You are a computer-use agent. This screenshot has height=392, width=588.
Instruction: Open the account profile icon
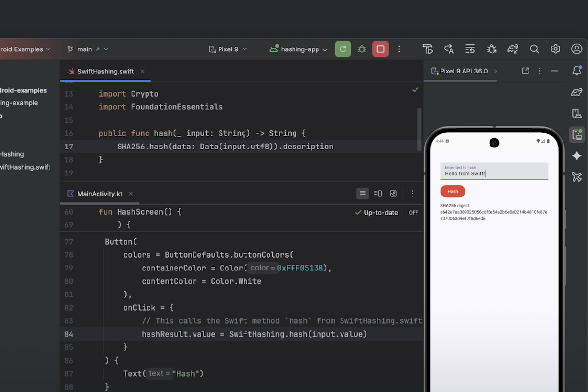click(577, 49)
